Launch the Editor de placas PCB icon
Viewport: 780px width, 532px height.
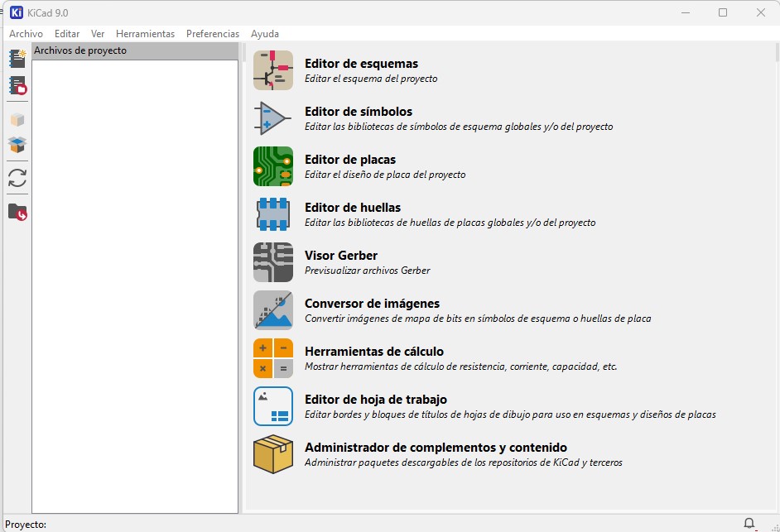coord(273,166)
